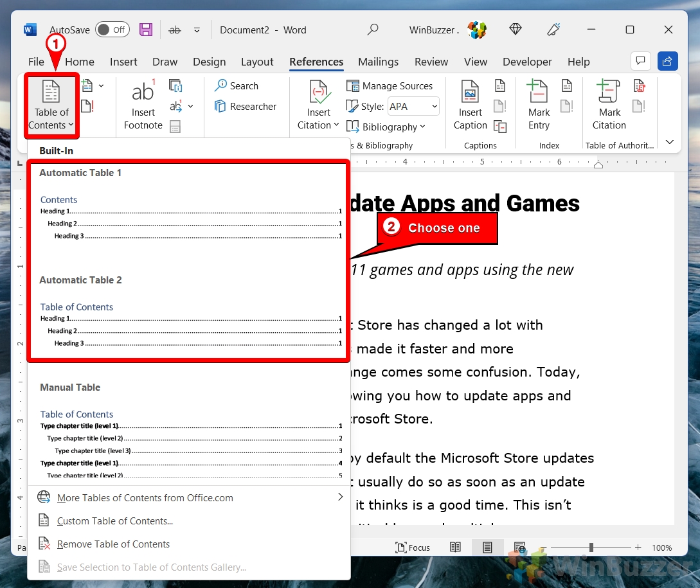Select Custom Table of Contents menu entry

[x=114, y=521]
